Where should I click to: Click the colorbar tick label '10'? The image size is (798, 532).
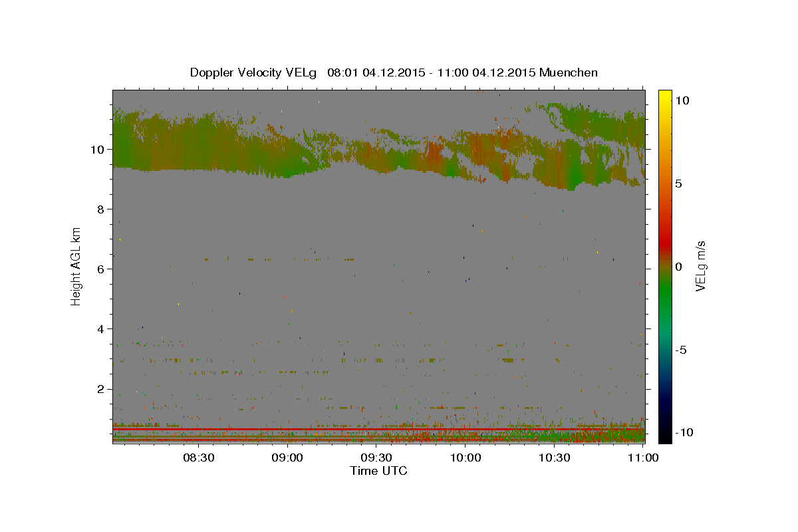(682, 100)
